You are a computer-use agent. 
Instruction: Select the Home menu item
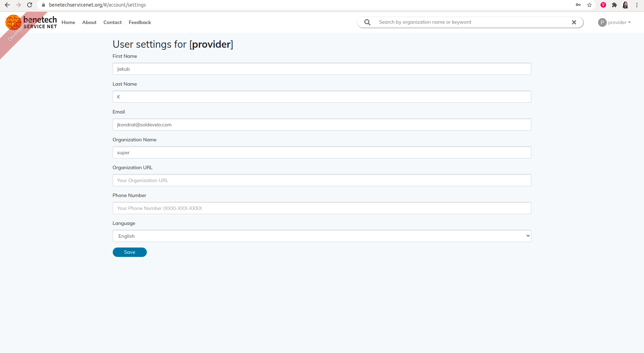point(68,22)
